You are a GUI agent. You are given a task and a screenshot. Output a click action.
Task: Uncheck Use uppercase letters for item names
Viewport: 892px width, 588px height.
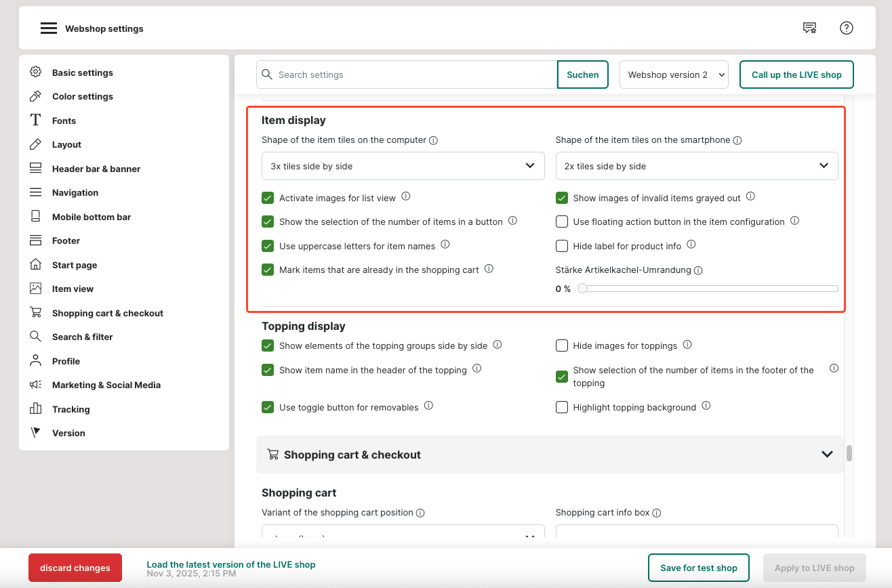(268, 246)
